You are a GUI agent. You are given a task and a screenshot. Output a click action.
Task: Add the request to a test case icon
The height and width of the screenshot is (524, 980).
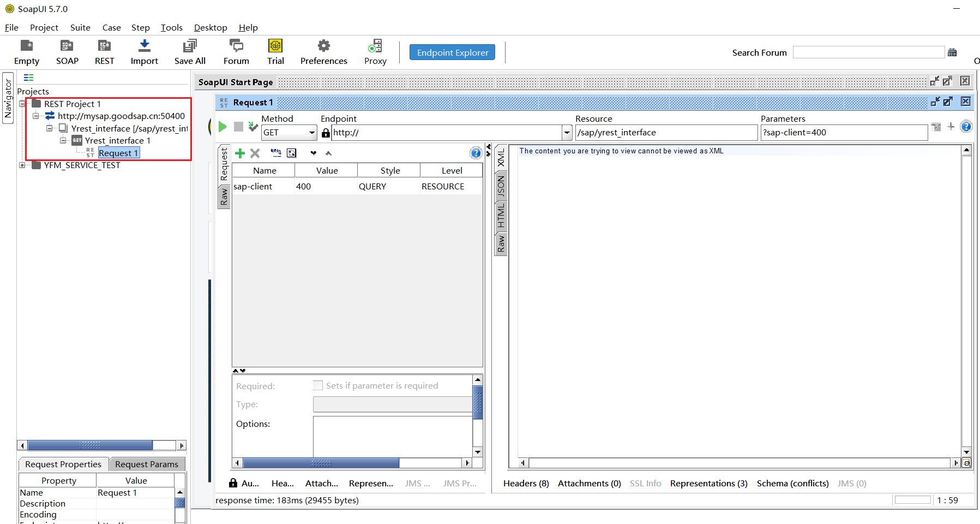tap(253, 127)
